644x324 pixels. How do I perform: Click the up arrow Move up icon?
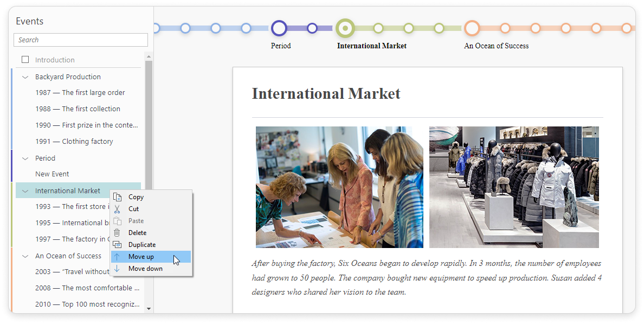[117, 257]
